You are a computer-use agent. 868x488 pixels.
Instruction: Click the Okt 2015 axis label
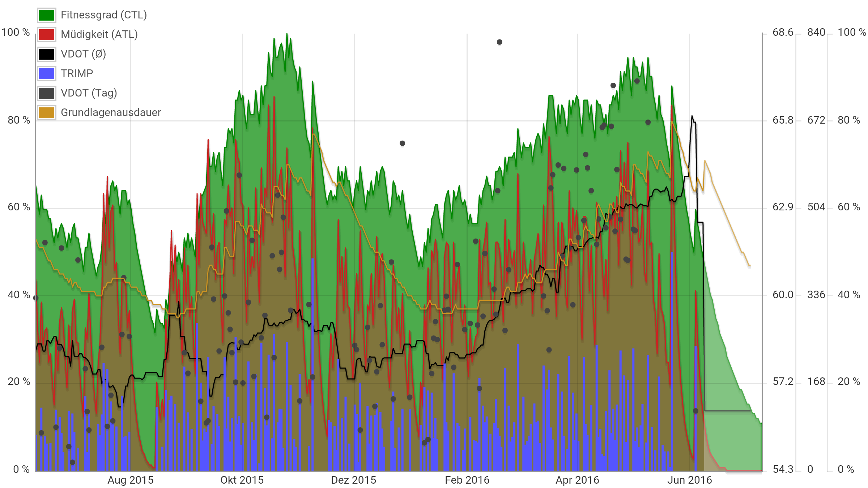point(242,480)
